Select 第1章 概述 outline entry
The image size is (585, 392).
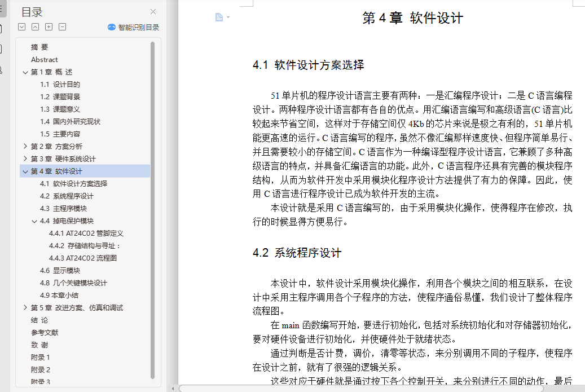51,72
